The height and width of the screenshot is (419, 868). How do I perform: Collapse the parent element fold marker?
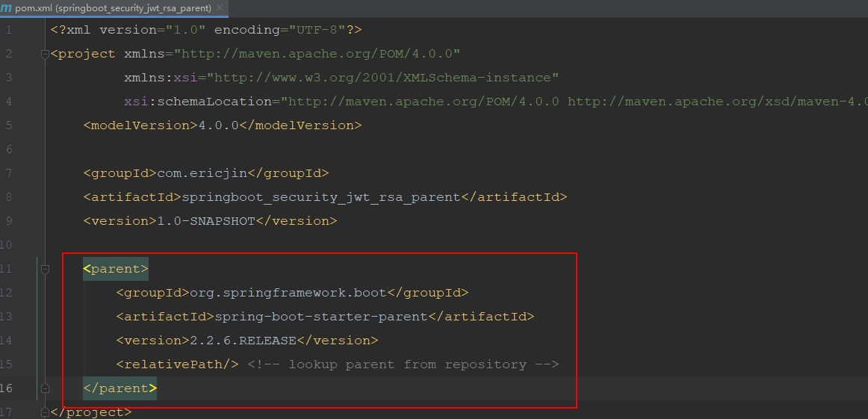(45, 269)
